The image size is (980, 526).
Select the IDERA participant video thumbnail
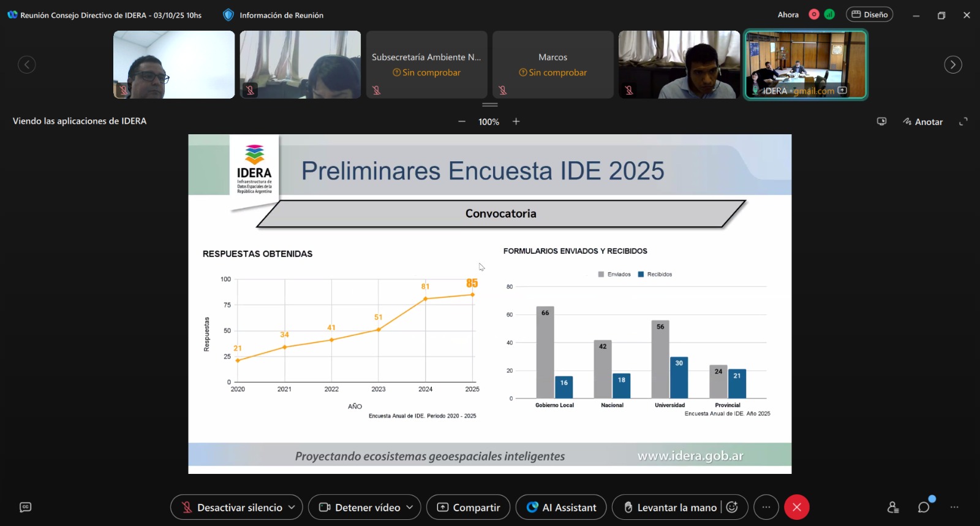(805, 64)
